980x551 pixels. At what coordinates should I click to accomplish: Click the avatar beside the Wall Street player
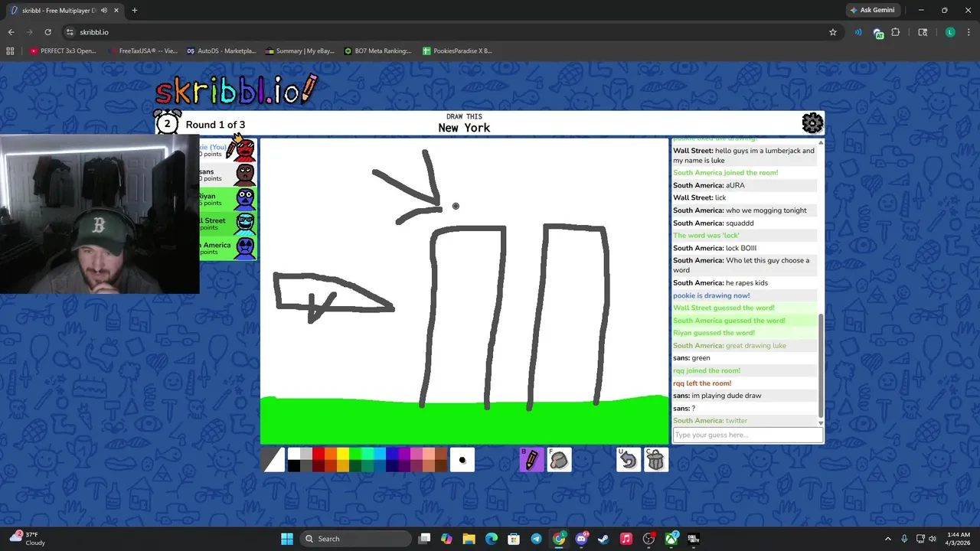245,223
